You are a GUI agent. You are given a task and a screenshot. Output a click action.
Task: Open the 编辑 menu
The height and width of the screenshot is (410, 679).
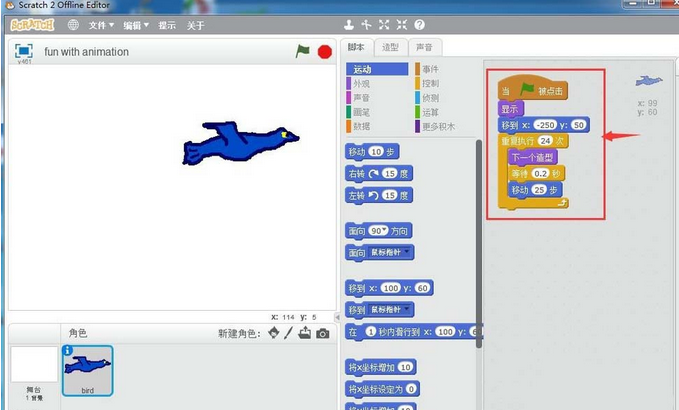pyautogui.click(x=137, y=25)
